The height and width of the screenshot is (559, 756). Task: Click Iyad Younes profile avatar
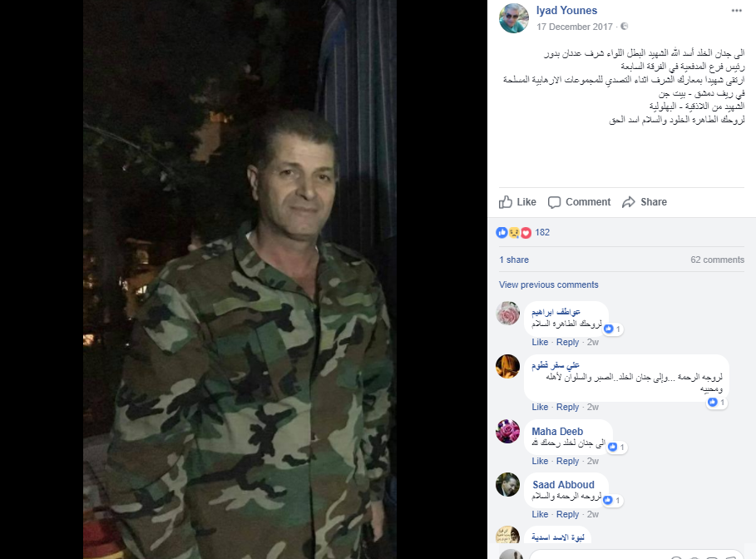513,17
